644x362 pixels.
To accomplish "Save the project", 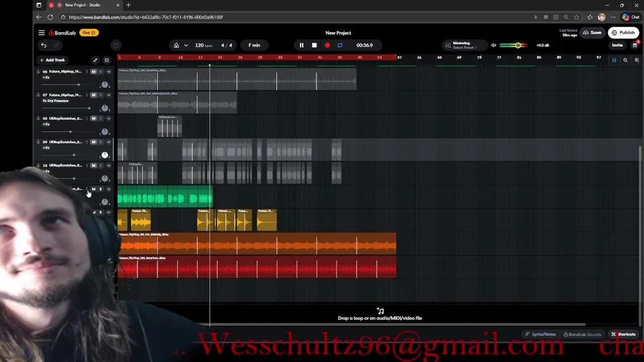I will 592,33.
